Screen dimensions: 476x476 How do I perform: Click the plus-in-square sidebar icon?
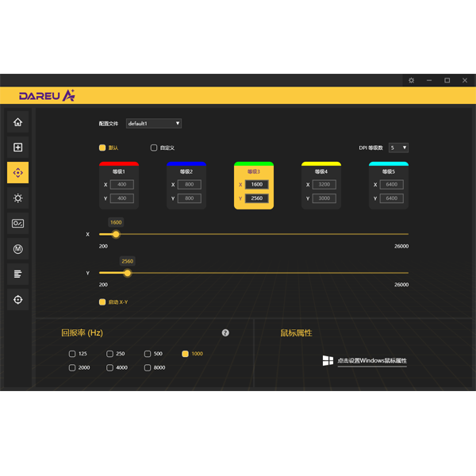pos(17,147)
